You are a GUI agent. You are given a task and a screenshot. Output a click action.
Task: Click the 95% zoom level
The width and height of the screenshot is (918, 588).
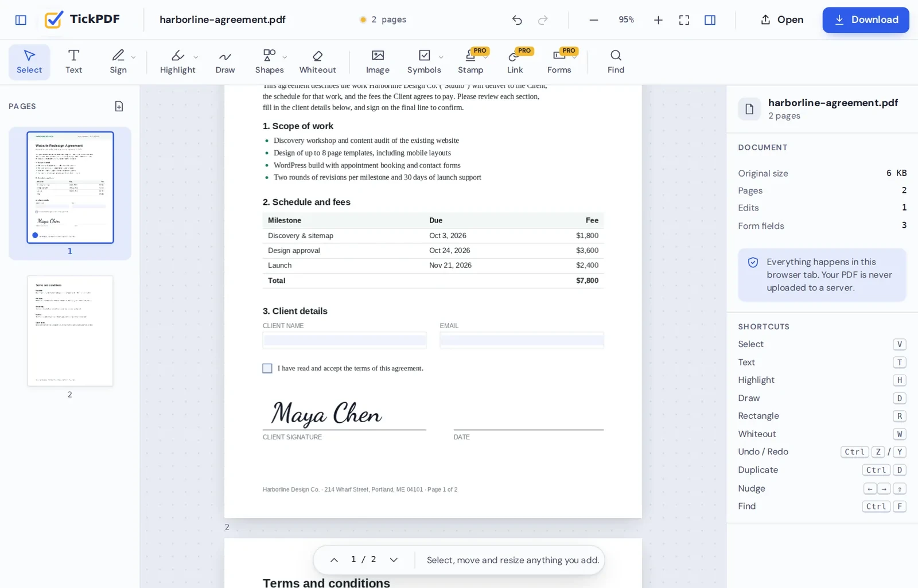626,20
